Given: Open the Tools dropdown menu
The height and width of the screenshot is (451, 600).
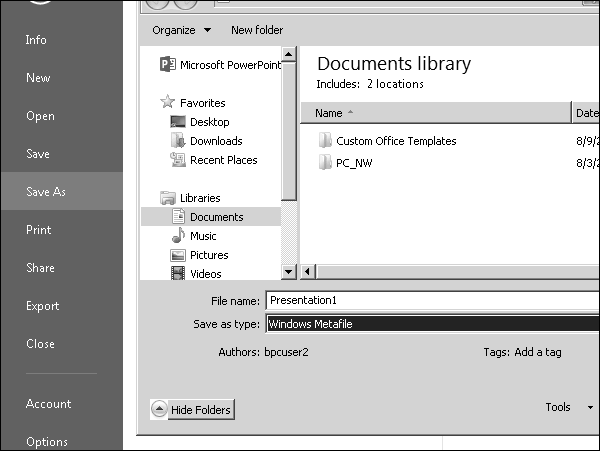Looking at the screenshot, I should click(x=569, y=407).
